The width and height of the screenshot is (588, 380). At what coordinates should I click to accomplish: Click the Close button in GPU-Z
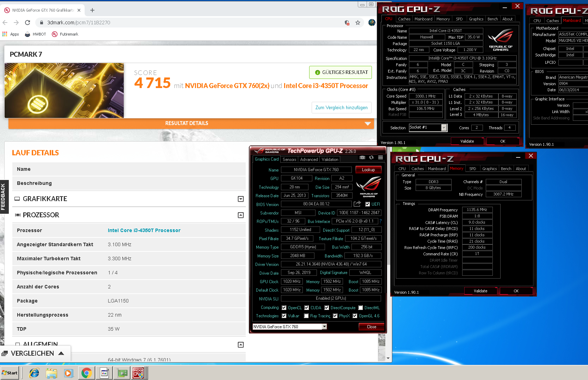[372, 327]
